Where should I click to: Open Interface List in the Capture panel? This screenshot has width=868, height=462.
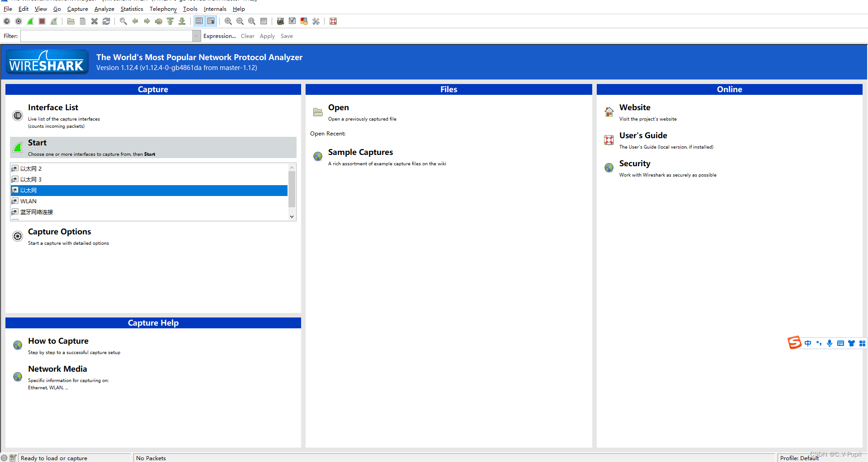tap(53, 107)
